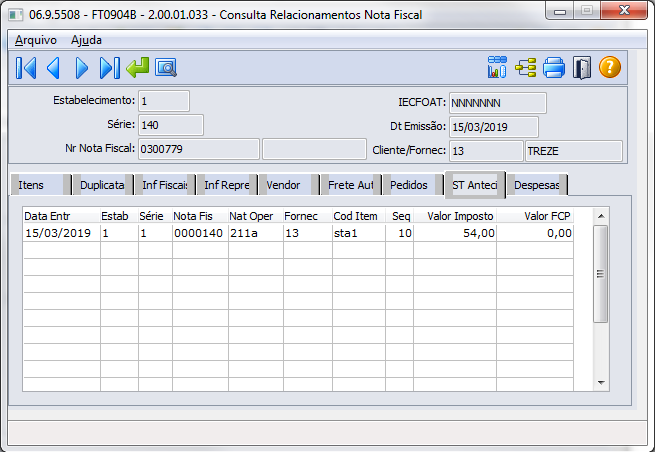The width and height of the screenshot is (655, 452).
Task: Click the grid scrollbar down arrow
Action: coord(601,382)
